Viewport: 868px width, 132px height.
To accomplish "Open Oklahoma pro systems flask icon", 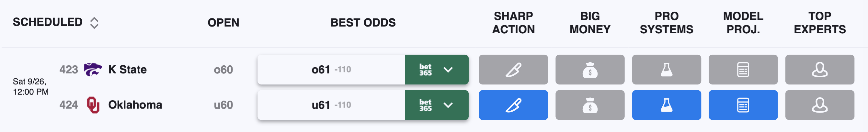I will 667,105.
